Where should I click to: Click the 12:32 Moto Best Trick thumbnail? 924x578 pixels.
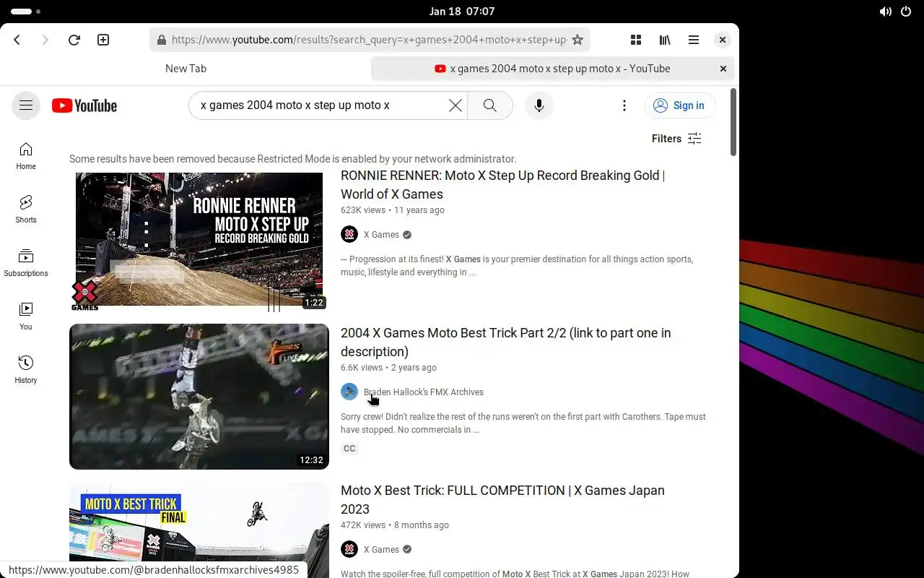199,397
